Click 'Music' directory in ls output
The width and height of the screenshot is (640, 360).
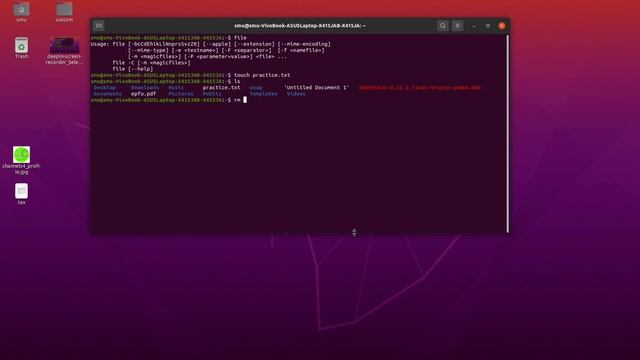coord(176,87)
